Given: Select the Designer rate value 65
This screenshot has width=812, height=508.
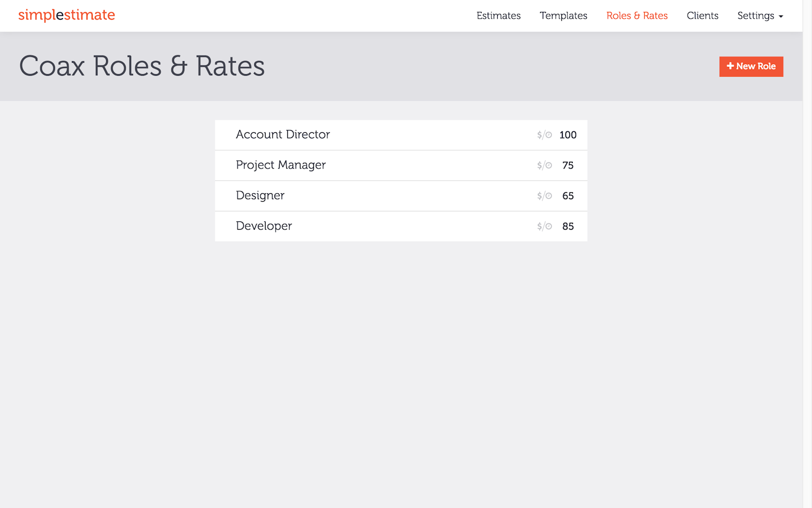Looking at the screenshot, I should click(x=568, y=196).
